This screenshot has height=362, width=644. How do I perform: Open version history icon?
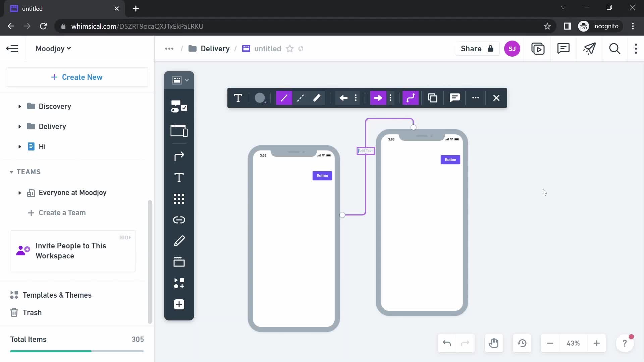point(522,343)
